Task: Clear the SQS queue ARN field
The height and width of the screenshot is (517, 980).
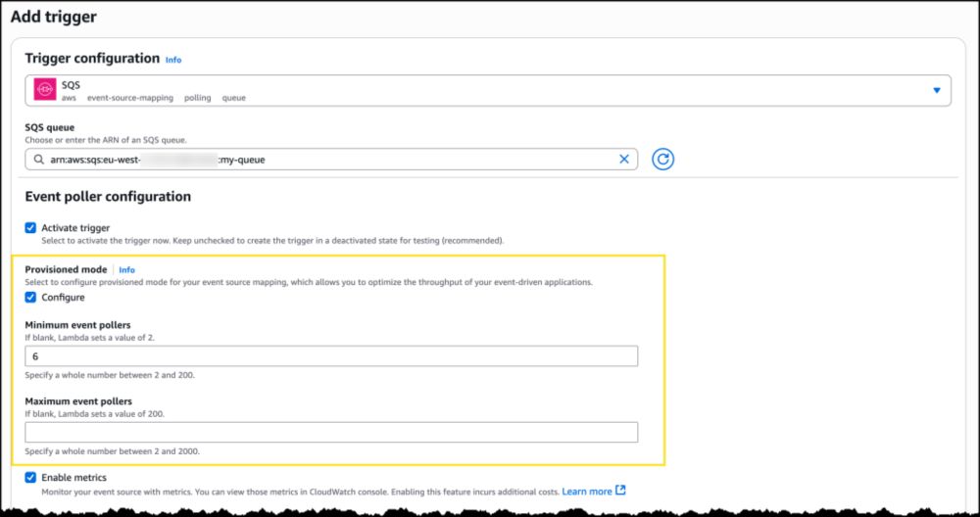Action: [x=623, y=160]
